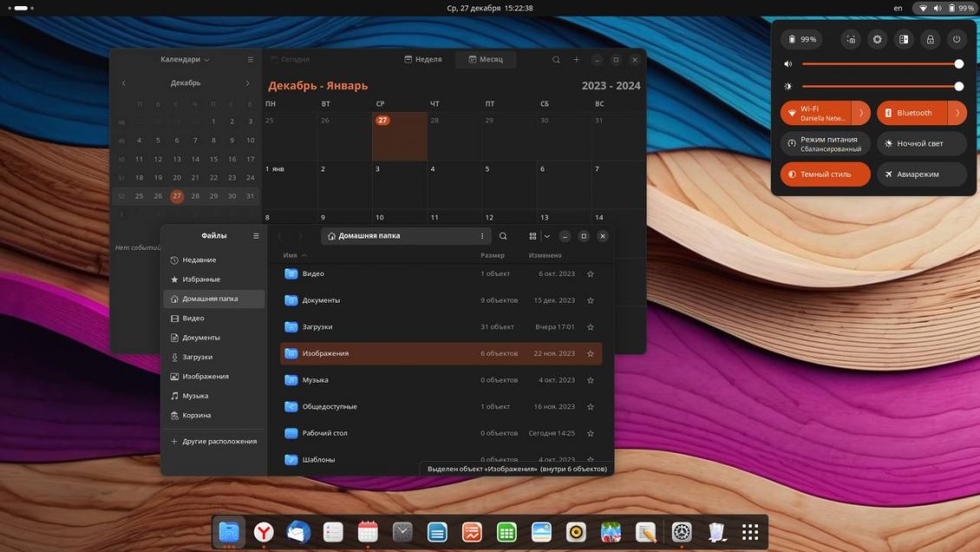The height and width of the screenshot is (552, 980).
Task: Disable Темный стиль in quick settings
Action: coord(824,174)
